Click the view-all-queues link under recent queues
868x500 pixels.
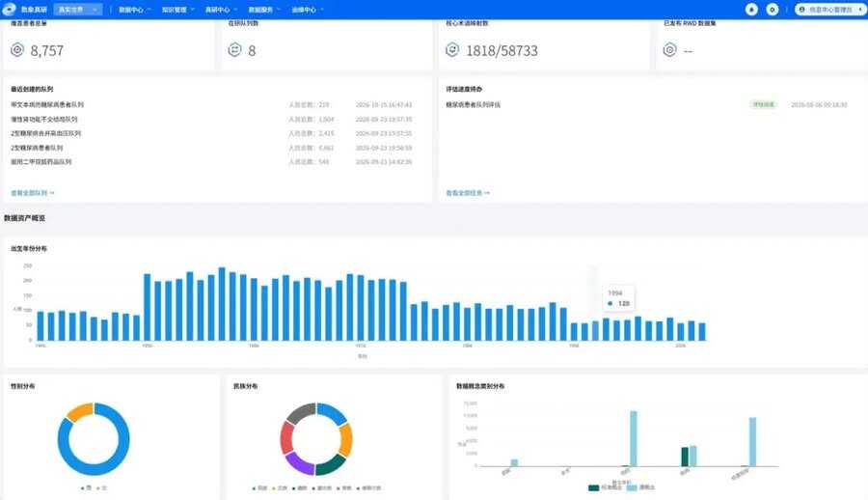pyautogui.click(x=32, y=193)
